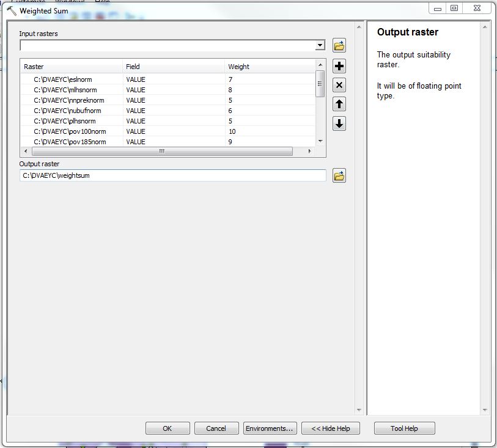Click the weight value for pov100norm
497x448 pixels.
tap(232, 131)
